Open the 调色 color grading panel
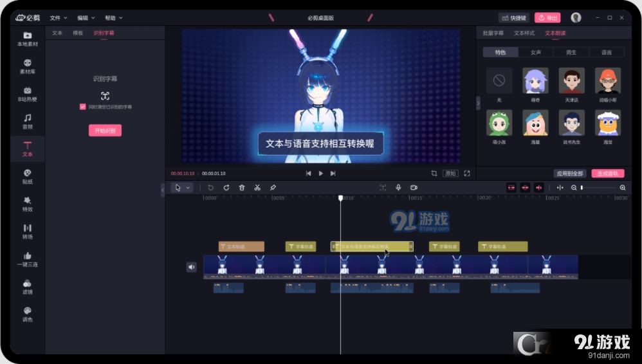This screenshot has height=364, width=642. click(28, 314)
